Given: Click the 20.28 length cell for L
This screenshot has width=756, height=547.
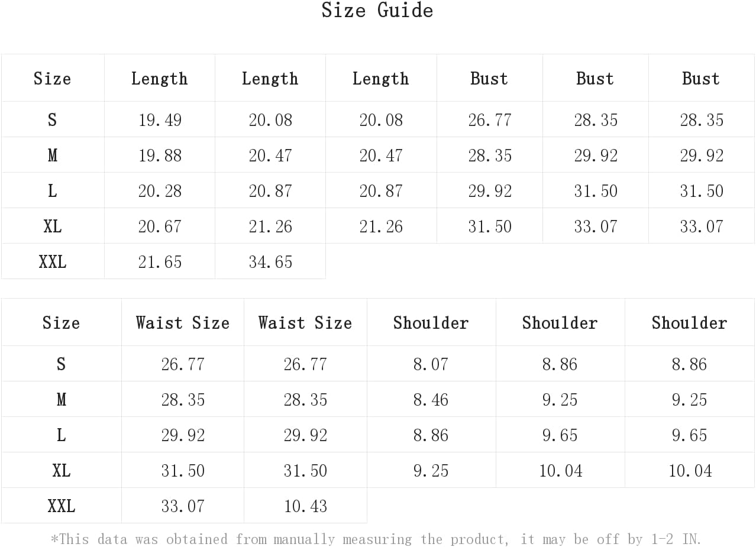Looking at the screenshot, I should [x=160, y=191].
